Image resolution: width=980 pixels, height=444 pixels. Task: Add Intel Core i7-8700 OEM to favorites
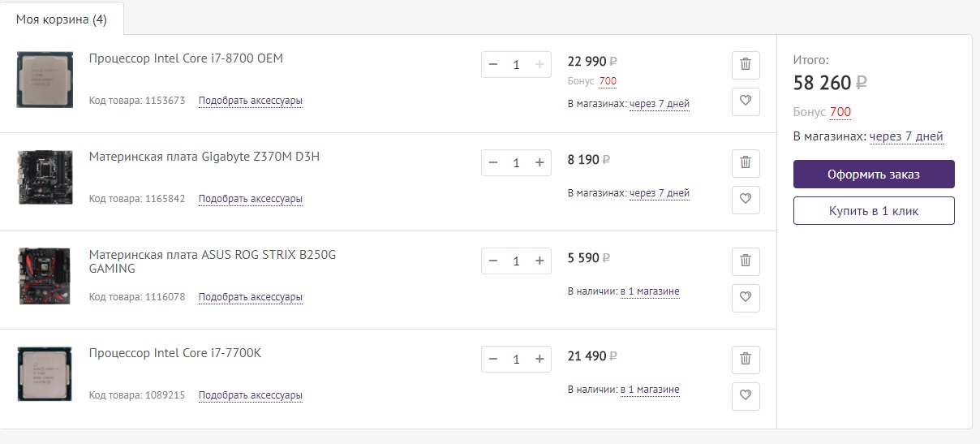point(746,101)
